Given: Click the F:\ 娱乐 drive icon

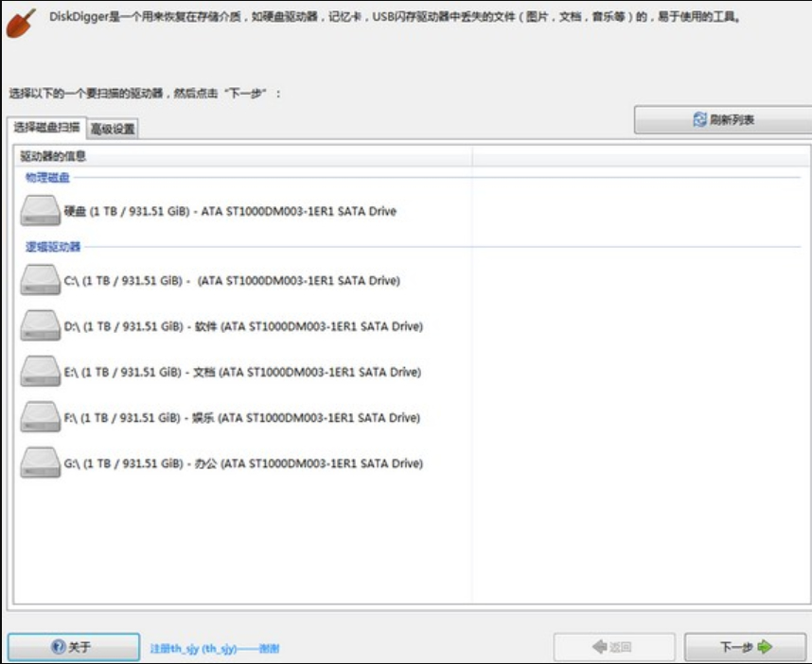Looking at the screenshot, I should [x=41, y=417].
